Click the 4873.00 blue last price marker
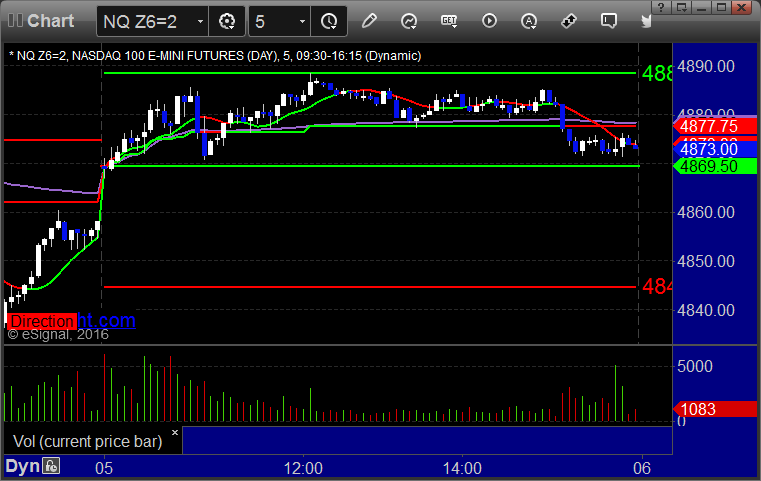Screen dimensions: 761x481 click(x=714, y=149)
